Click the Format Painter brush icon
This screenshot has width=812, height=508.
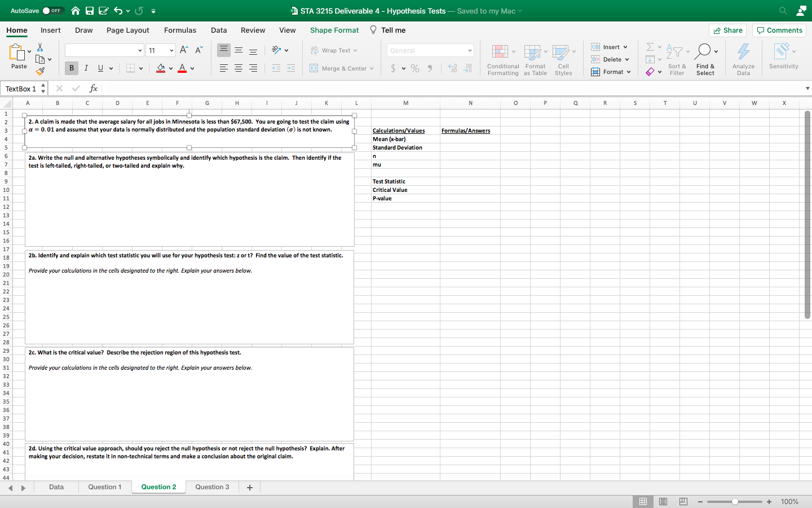click(40, 71)
